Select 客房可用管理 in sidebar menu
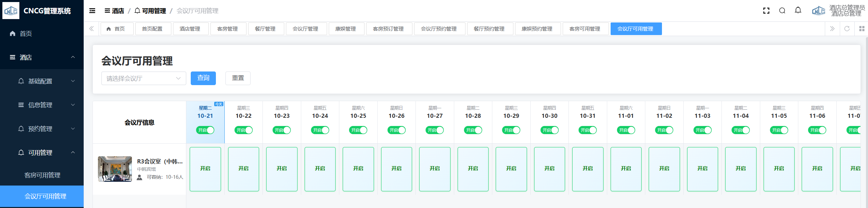 click(42, 175)
